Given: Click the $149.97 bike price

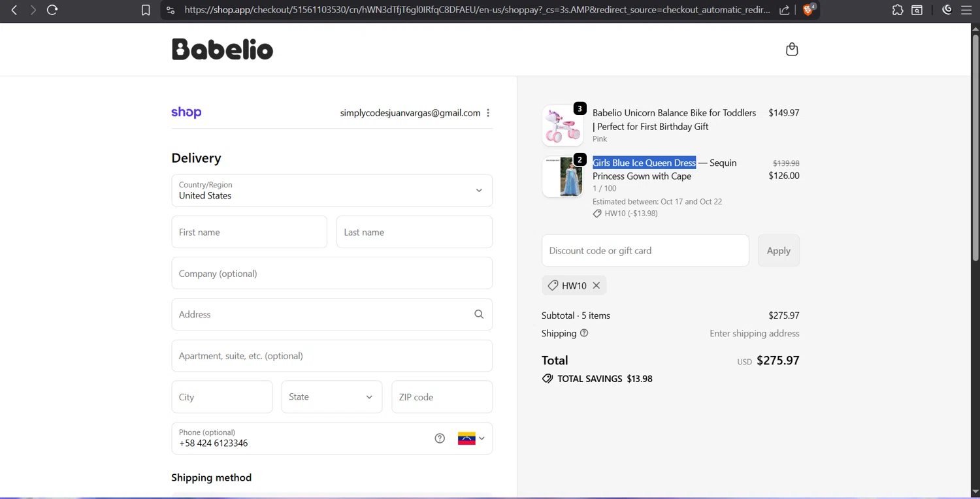Looking at the screenshot, I should click(x=784, y=113).
